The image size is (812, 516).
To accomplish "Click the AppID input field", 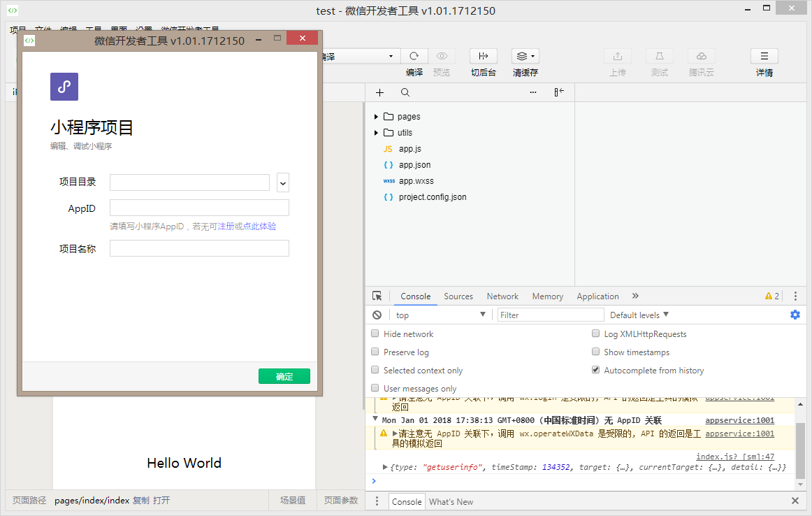I will (199, 208).
